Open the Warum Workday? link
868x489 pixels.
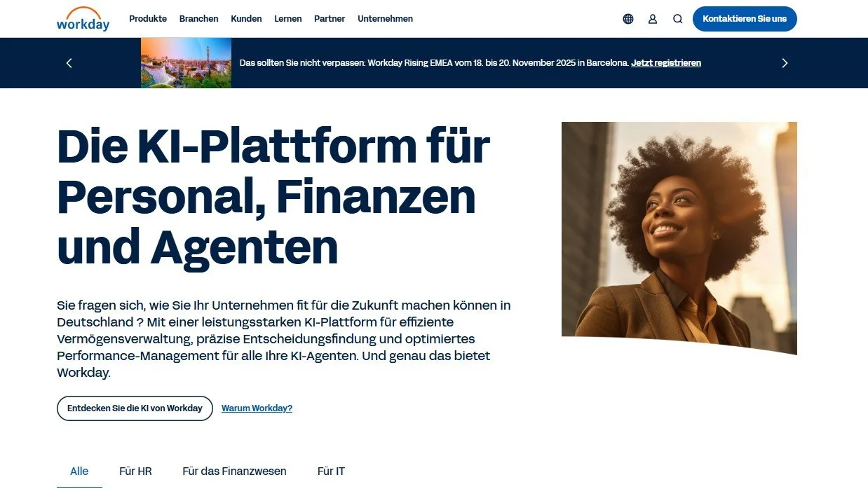257,408
